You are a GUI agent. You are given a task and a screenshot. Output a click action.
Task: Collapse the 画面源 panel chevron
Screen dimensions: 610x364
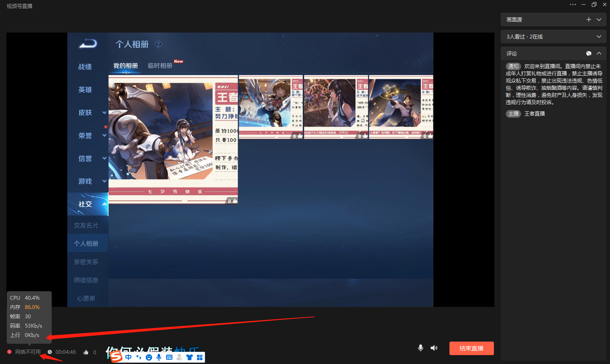(x=599, y=19)
